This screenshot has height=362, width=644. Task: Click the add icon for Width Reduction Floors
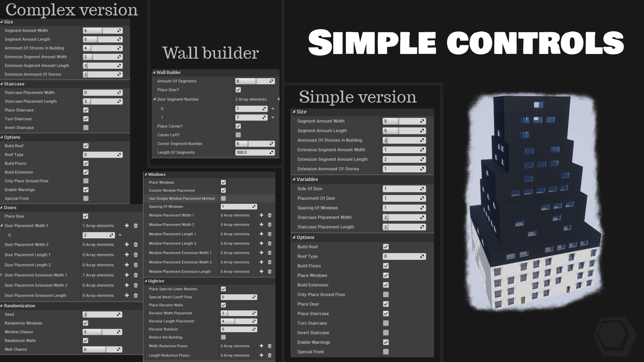click(x=261, y=346)
